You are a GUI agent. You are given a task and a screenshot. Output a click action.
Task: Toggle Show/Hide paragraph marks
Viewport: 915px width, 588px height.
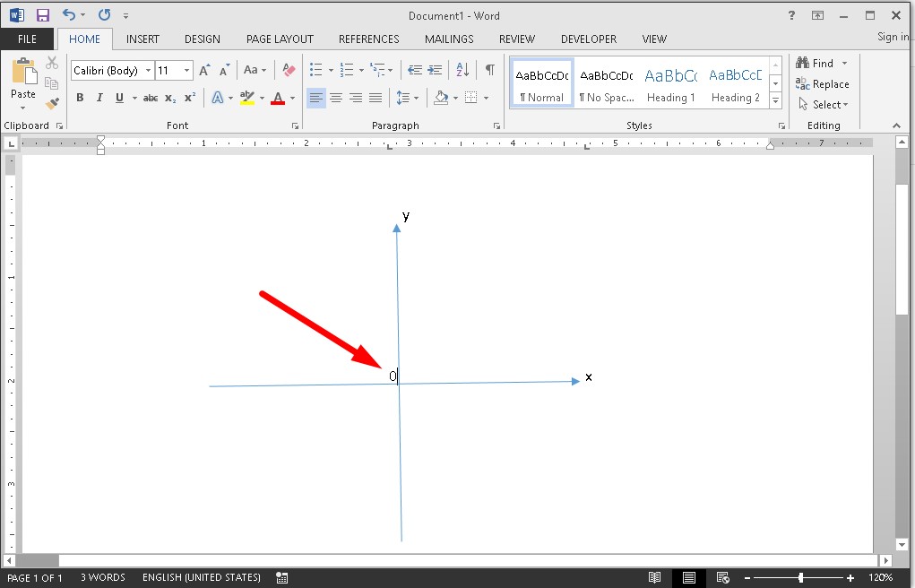tap(489, 70)
